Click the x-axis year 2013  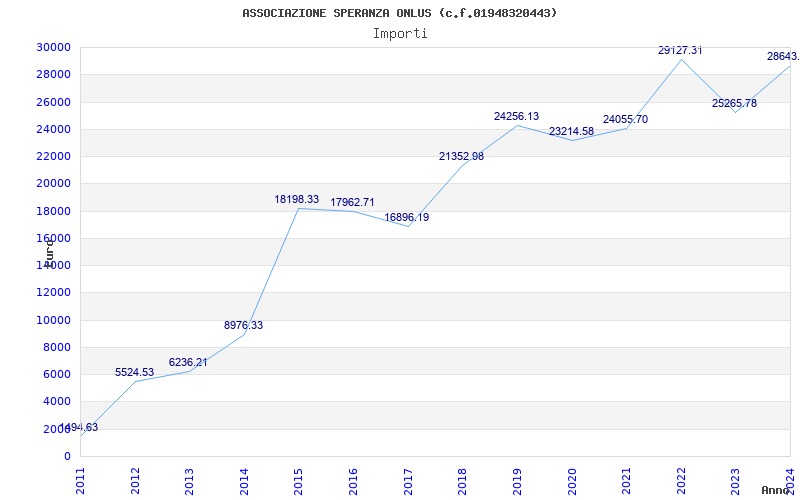pyautogui.click(x=189, y=481)
